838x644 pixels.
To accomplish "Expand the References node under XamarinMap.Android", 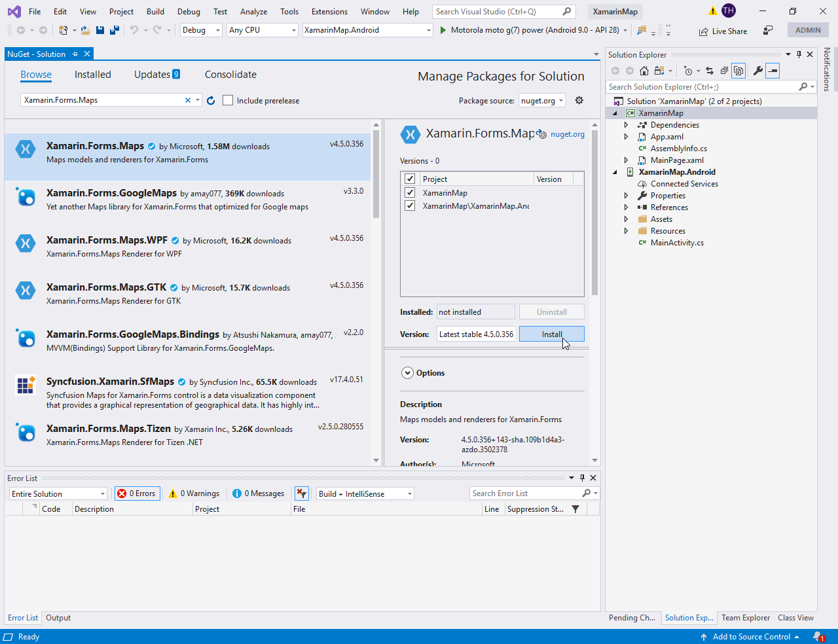I will pyautogui.click(x=626, y=207).
